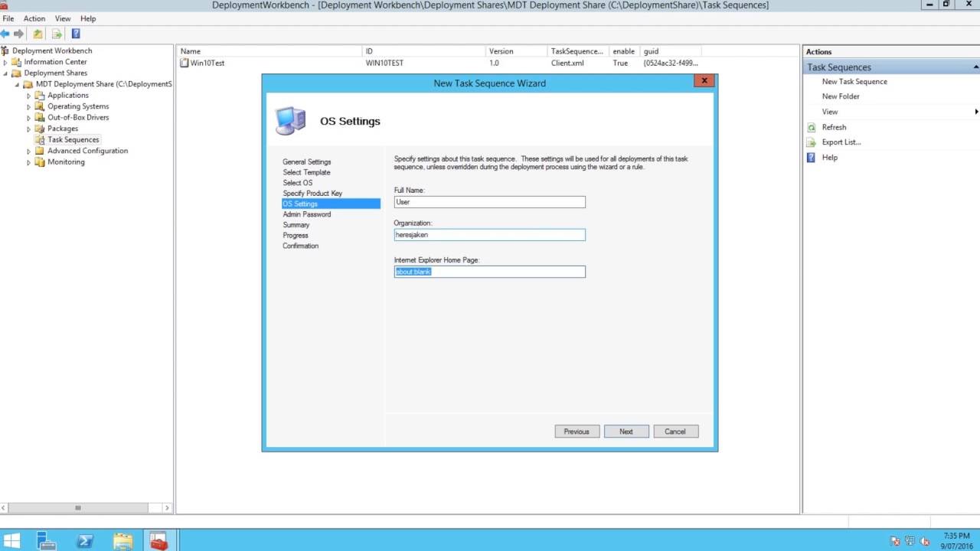Click the Win10Test task sequence icon
The image size is (980, 551).
click(184, 63)
